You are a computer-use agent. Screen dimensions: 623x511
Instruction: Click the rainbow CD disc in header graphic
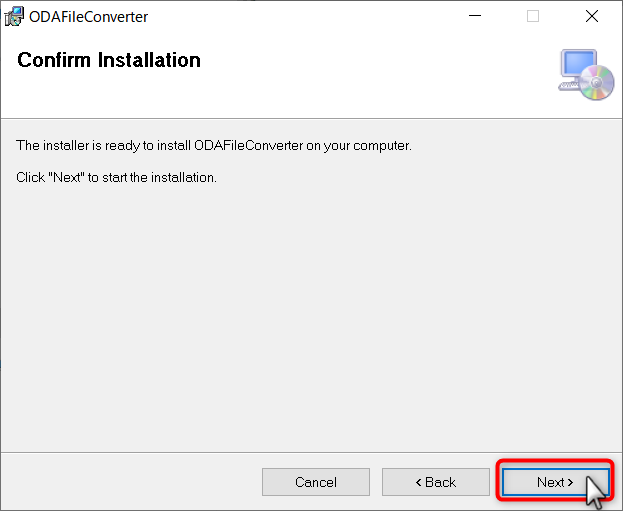pyautogui.click(x=596, y=83)
